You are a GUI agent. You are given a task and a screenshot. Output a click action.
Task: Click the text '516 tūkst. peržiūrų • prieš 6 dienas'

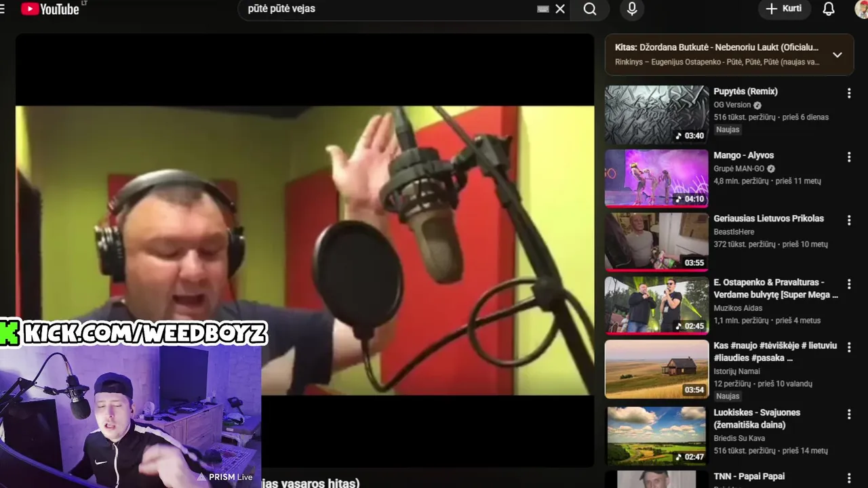[x=771, y=117]
